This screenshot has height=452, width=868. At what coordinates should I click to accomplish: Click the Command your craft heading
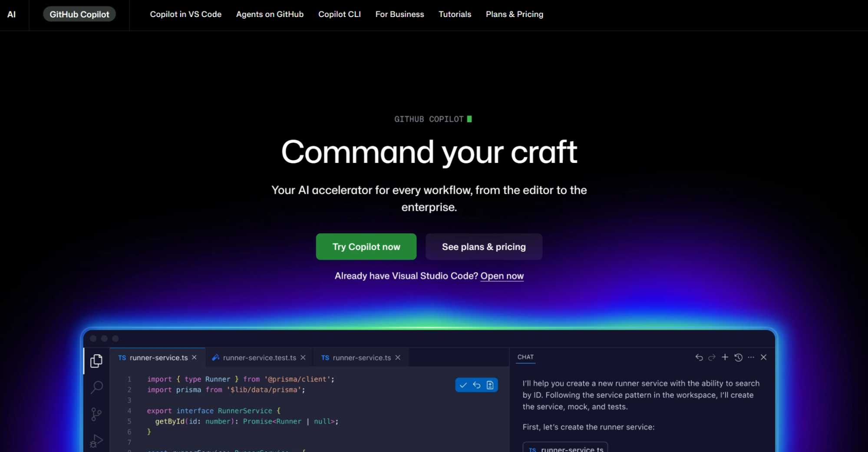[429, 152]
